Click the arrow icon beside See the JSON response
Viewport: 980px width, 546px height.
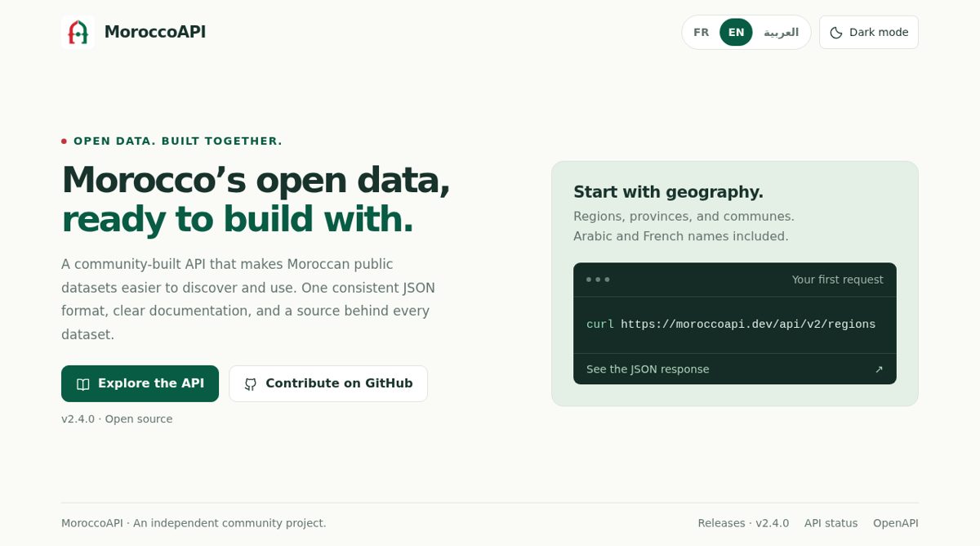coord(879,369)
